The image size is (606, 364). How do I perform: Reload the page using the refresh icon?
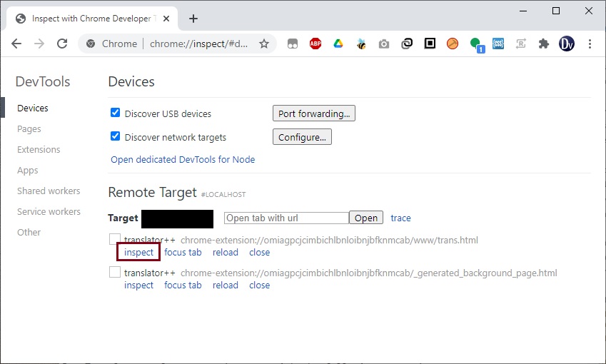tap(62, 44)
